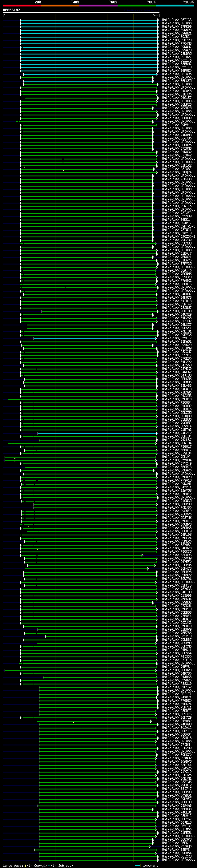
Task: Select the UniRef100_B7FK99 hit label
Action: click(x=177, y=26)
